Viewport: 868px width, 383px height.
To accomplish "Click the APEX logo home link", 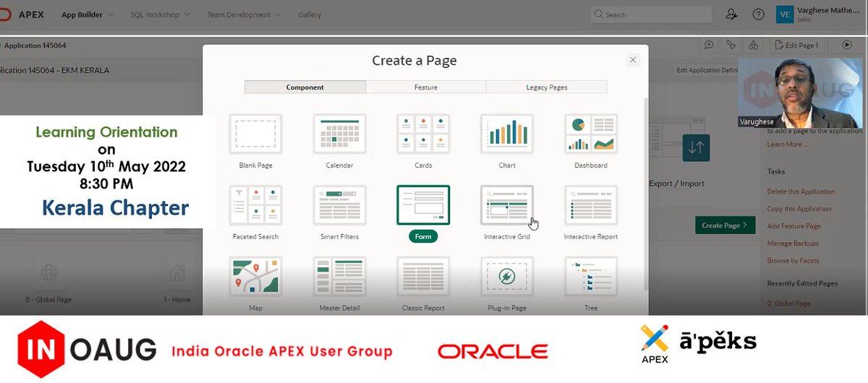I will pos(23,14).
